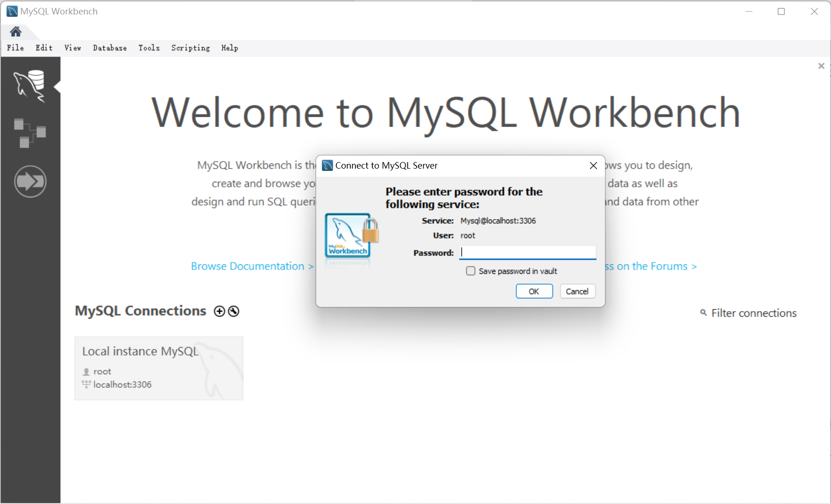
Task: Follow the Browse Documentation link
Action: [x=252, y=266]
